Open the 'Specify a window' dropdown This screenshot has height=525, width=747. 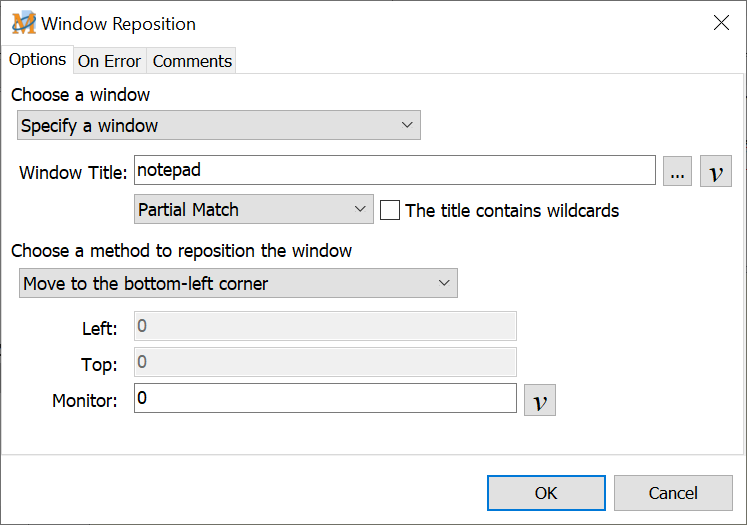pyautogui.click(x=219, y=125)
